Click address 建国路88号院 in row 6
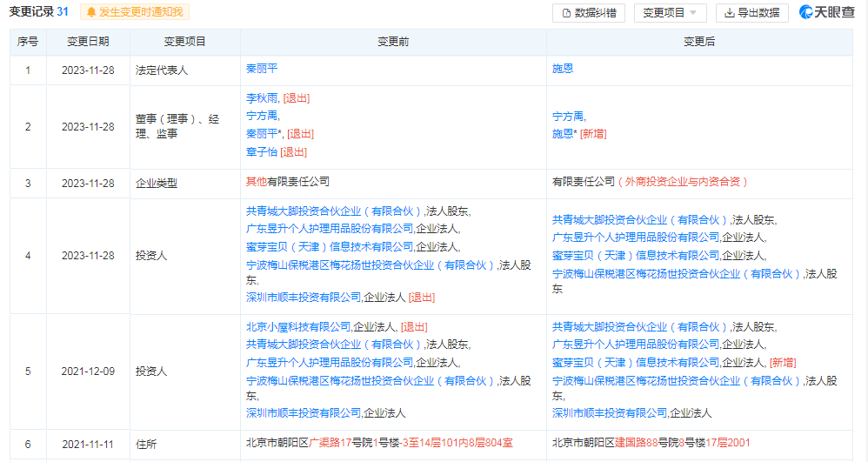 point(647,443)
